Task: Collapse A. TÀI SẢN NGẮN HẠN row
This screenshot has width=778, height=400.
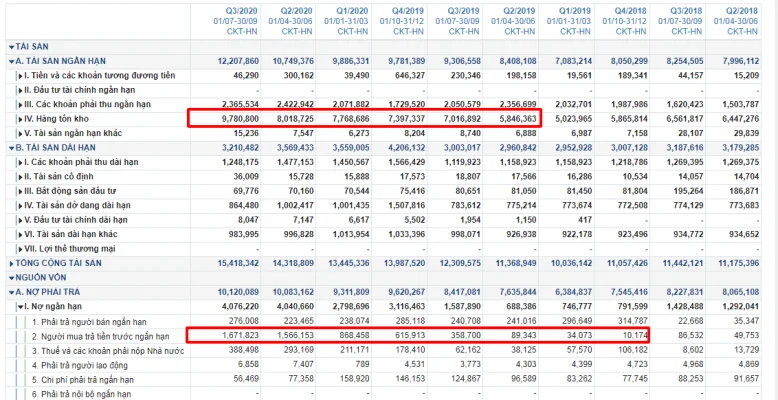Action: (x=11, y=61)
